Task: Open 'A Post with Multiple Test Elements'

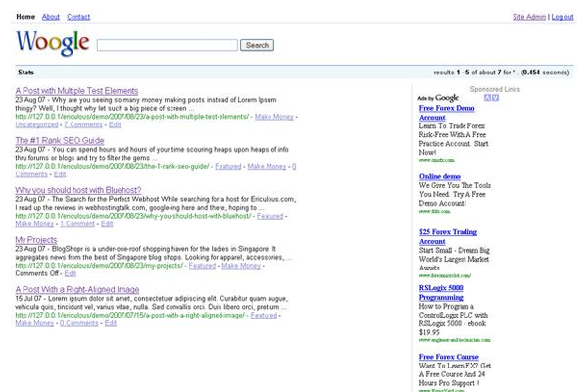Action: 76,91
